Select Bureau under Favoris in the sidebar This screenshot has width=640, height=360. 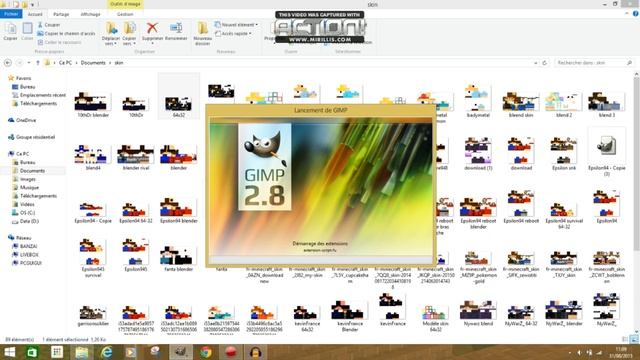click(x=27, y=87)
